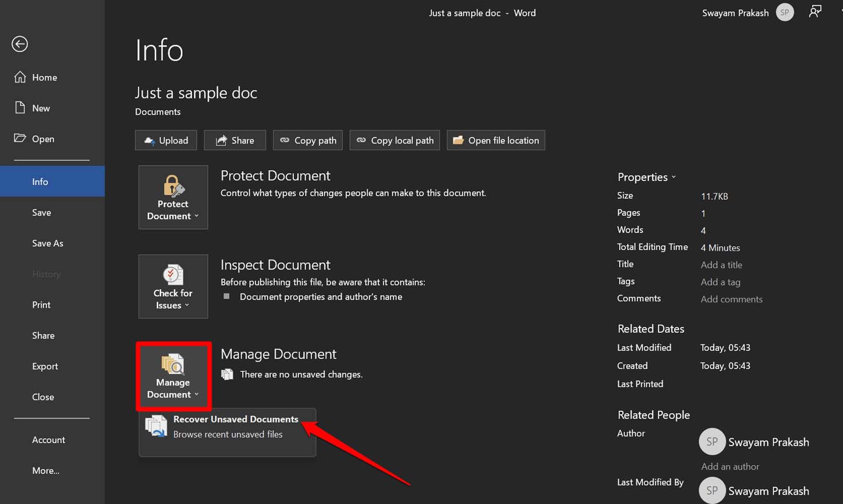843x504 pixels.
Task: Click the Share button below document title
Action: click(235, 140)
